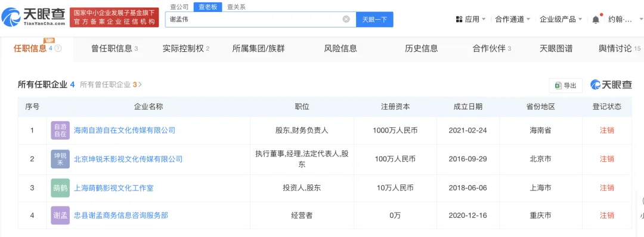Open the 所属集团/族群 tab
This screenshot has width=644, height=237.
click(x=258, y=48)
